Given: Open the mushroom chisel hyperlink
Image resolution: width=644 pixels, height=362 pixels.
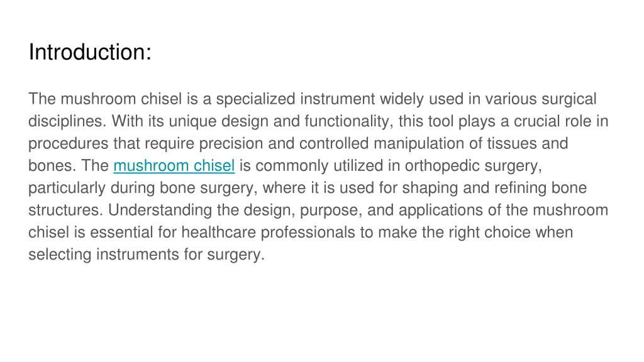Looking at the screenshot, I should [x=174, y=166].
